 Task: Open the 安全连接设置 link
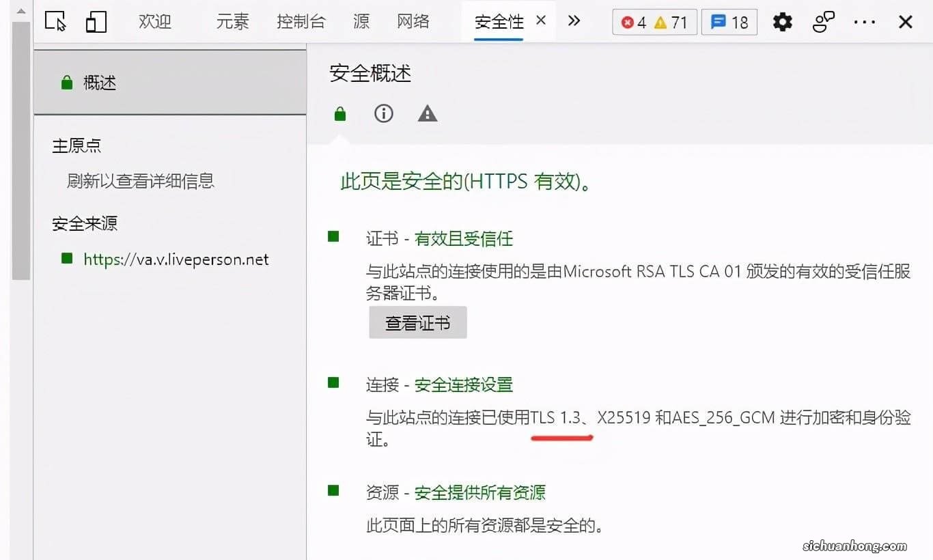(x=464, y=384)
